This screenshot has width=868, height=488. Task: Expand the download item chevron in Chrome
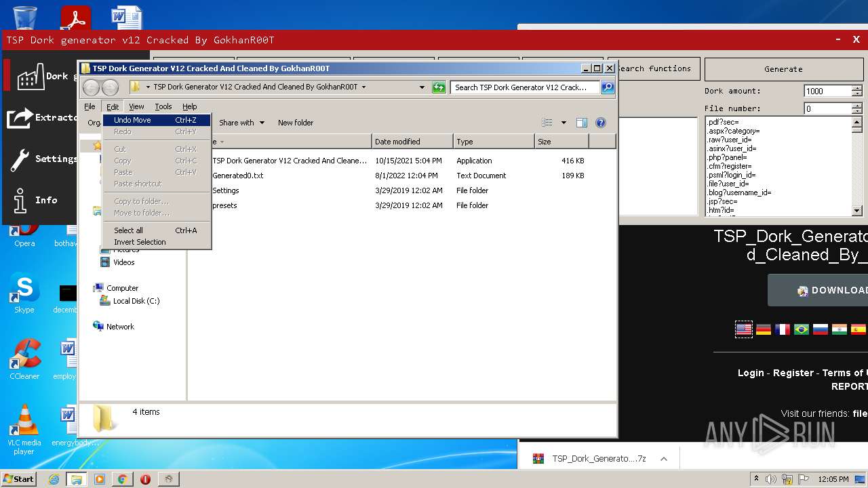tap(664, 459)
